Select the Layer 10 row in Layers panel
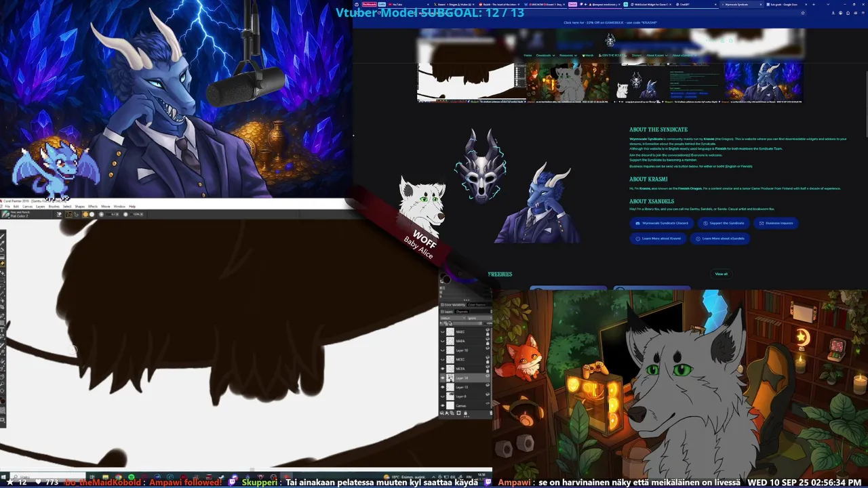Image resolution: width=868 pixels, height=488 pixels. point(465,350)
